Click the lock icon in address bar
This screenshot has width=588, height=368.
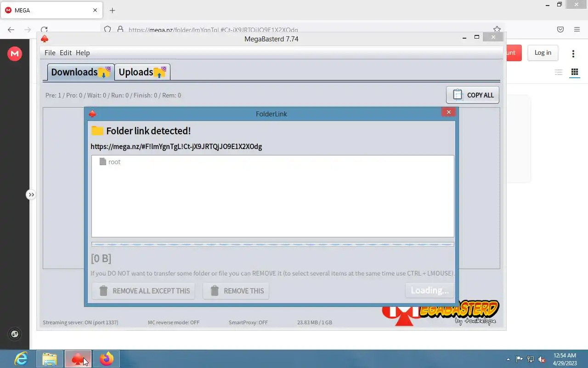pos(120,29)
